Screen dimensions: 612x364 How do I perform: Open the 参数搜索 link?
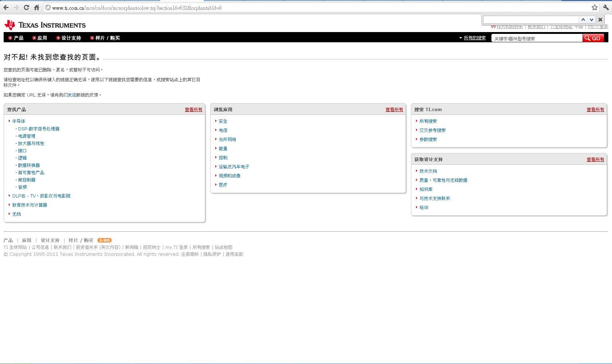[x=428, y=140]
